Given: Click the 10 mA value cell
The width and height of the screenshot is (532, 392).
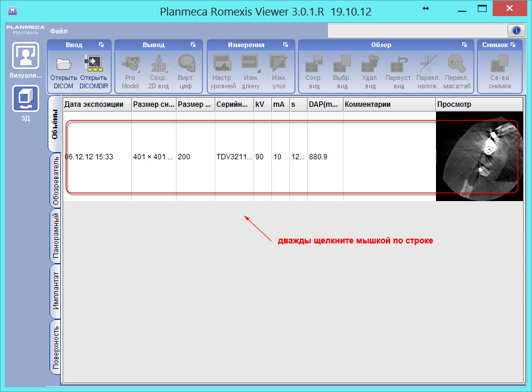Looking at the screenshot, I should pyautogui.click(x=280, y=156).
